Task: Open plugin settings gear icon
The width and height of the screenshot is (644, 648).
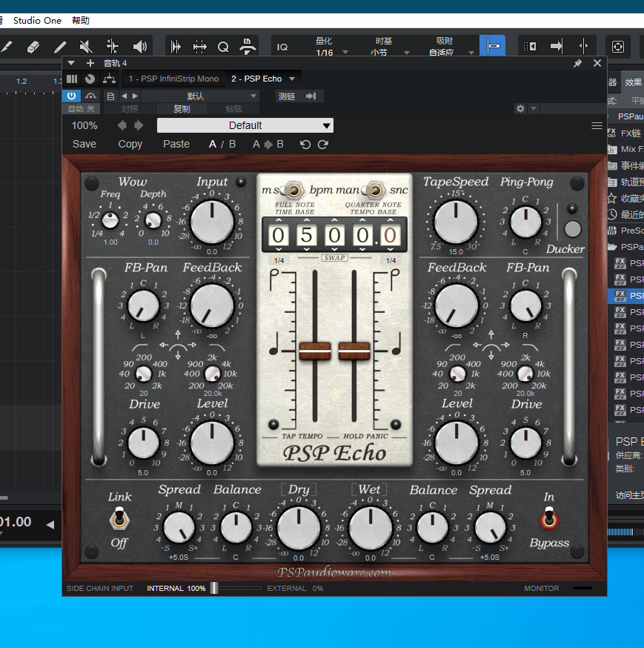Action: pos(520,109)
